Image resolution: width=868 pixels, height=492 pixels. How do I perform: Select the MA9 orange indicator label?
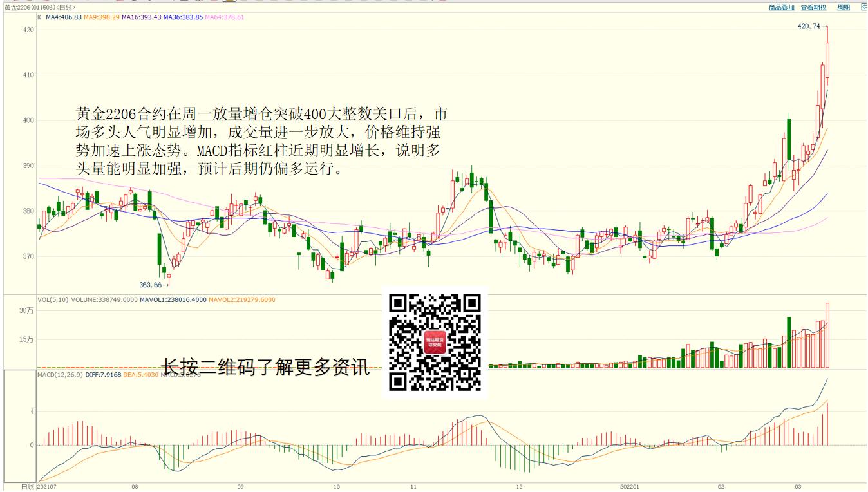pyautogui.click(x=102, y=17)
